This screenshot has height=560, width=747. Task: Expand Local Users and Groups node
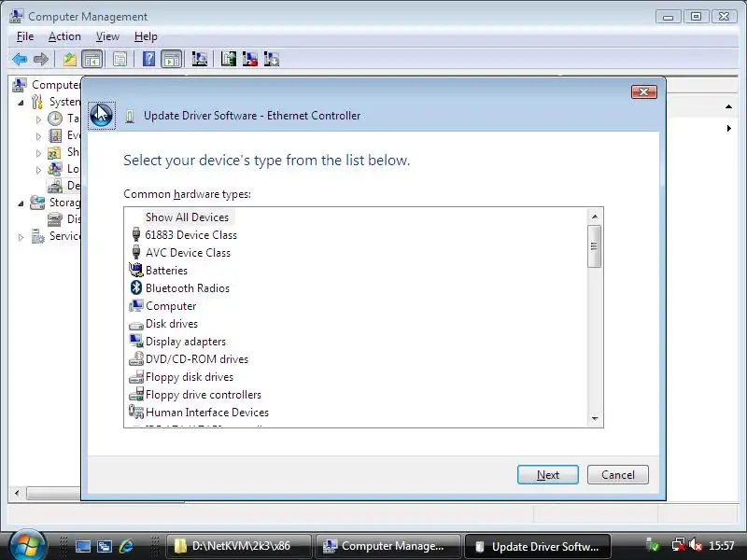click(38, 170)
